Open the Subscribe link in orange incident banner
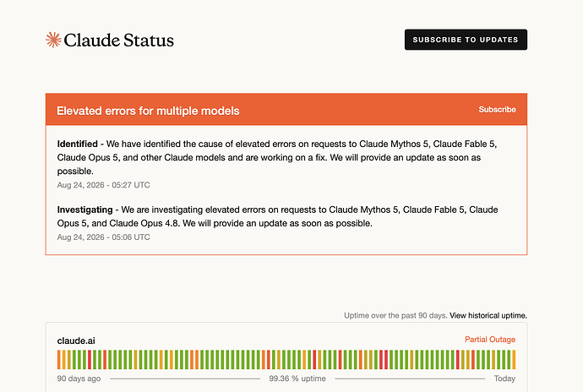 click(497, 109)
